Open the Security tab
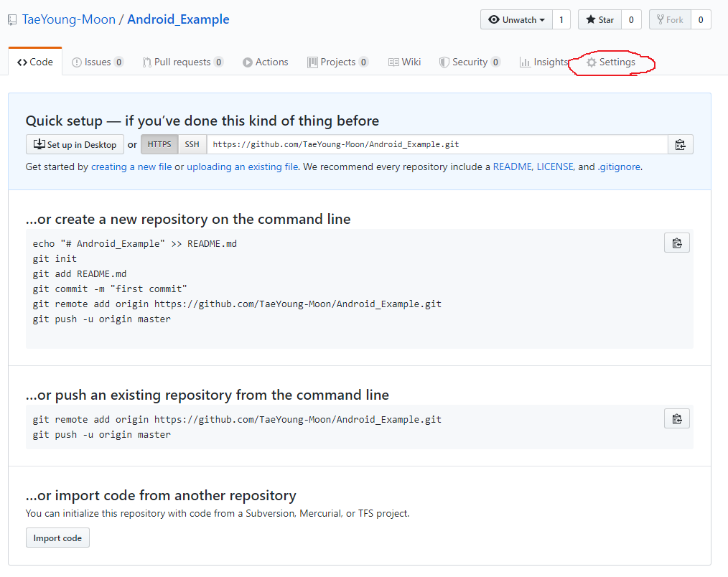Image resolution: width=728 pixels, height=577 pixels. click(470, 62)
